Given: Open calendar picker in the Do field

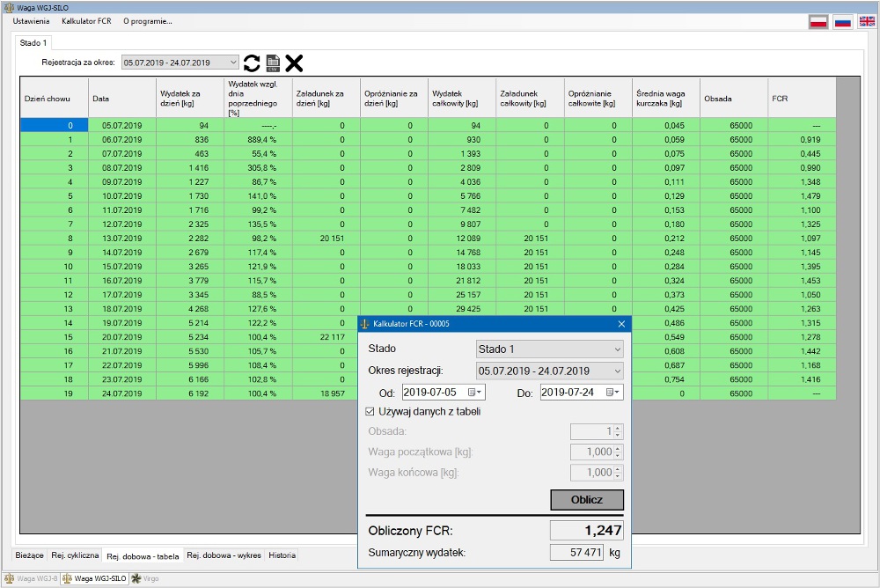Looking at the screenshot, I should click(x=612, y=393).
